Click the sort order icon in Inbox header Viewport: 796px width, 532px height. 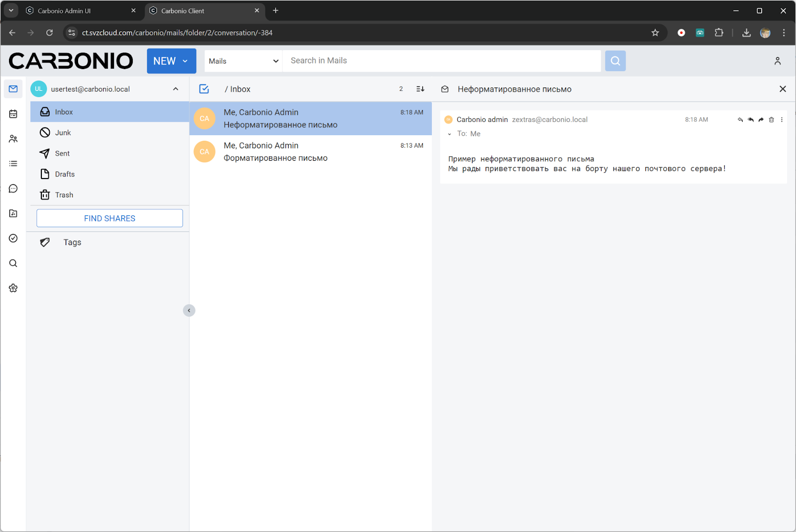tap(420, 89)
